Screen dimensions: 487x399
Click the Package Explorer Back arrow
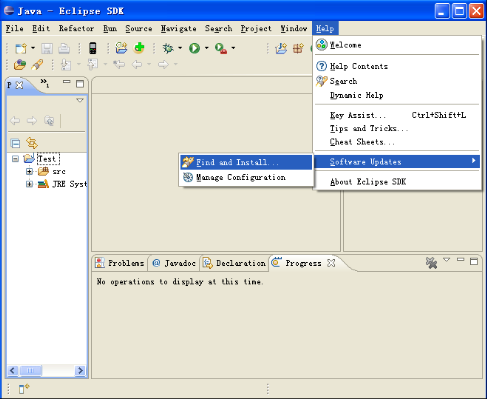(x=15, y=120)
